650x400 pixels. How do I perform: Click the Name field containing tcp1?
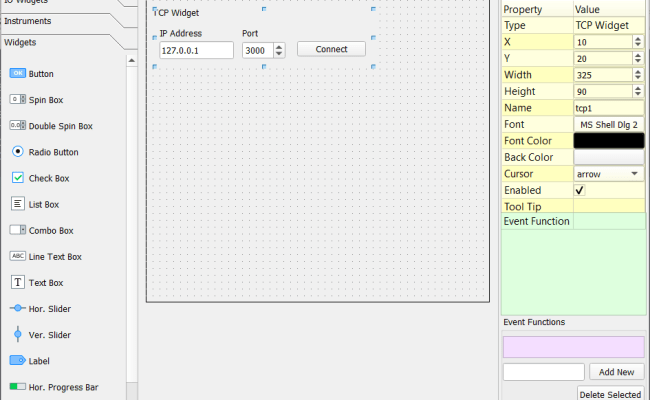[x=609, y=108]
